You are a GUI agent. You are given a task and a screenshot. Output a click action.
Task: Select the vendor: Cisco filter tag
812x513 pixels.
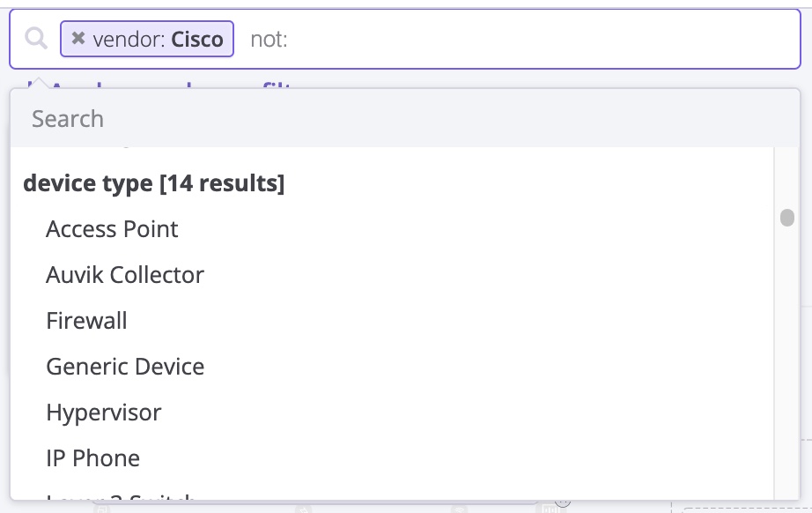pos(147,39)
